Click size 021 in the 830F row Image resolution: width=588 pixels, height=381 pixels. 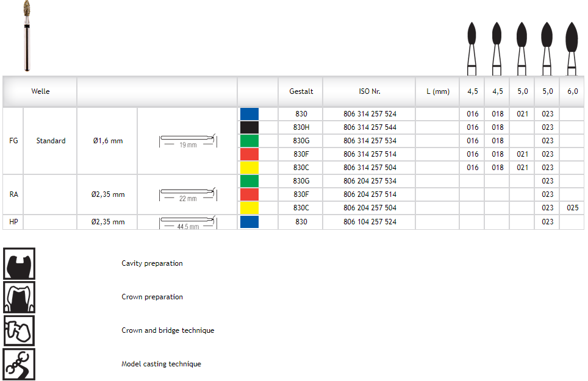pos(522,154)
